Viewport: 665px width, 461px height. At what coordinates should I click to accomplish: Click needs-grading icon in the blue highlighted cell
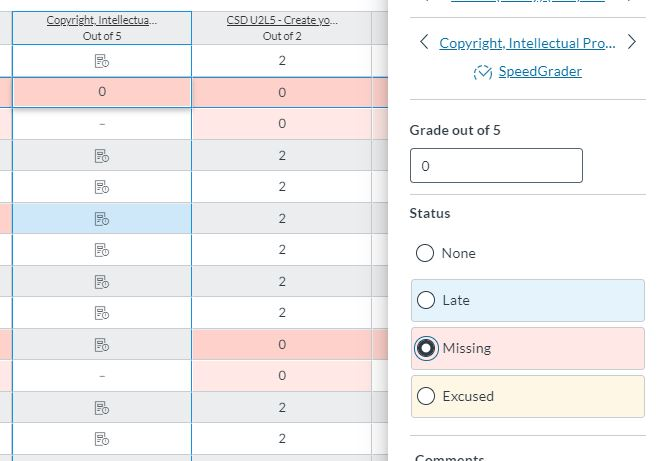(x=101, y=218)
